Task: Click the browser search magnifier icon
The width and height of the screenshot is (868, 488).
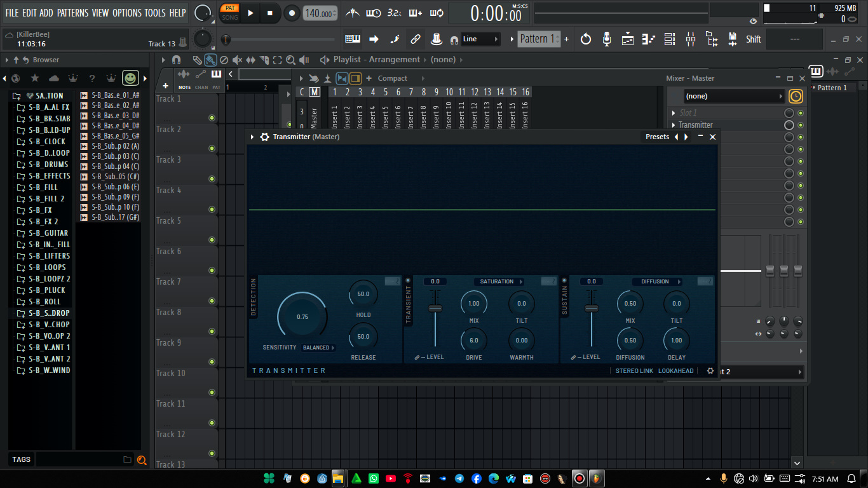Action: (142, 459)
